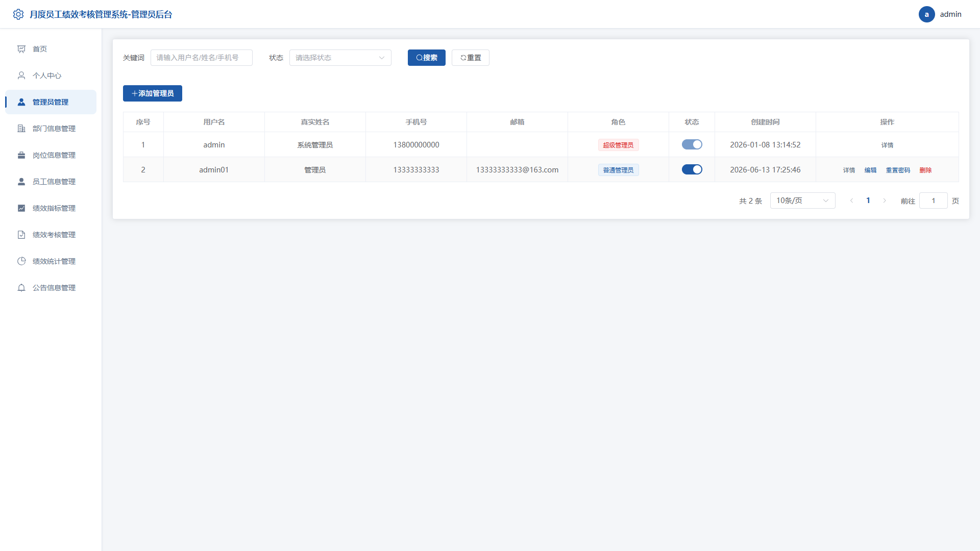Click the 普通管理员 role tag
Viewport: 980px width, 551px height.
coord(618,170)
